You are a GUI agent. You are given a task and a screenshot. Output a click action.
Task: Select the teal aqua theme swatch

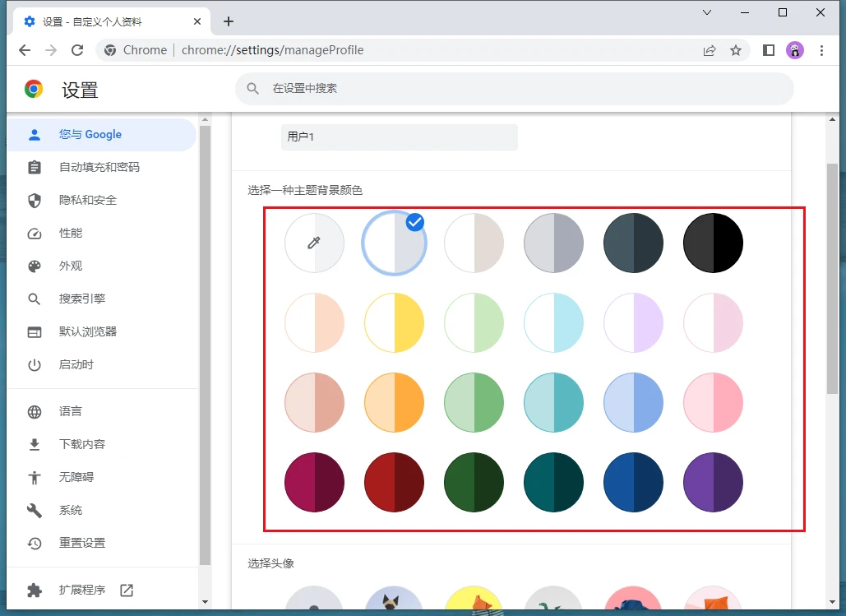(x=553, y=403)
